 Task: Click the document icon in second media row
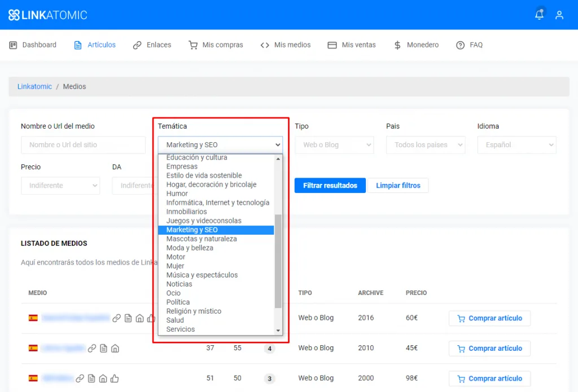(x=103, y=349)
